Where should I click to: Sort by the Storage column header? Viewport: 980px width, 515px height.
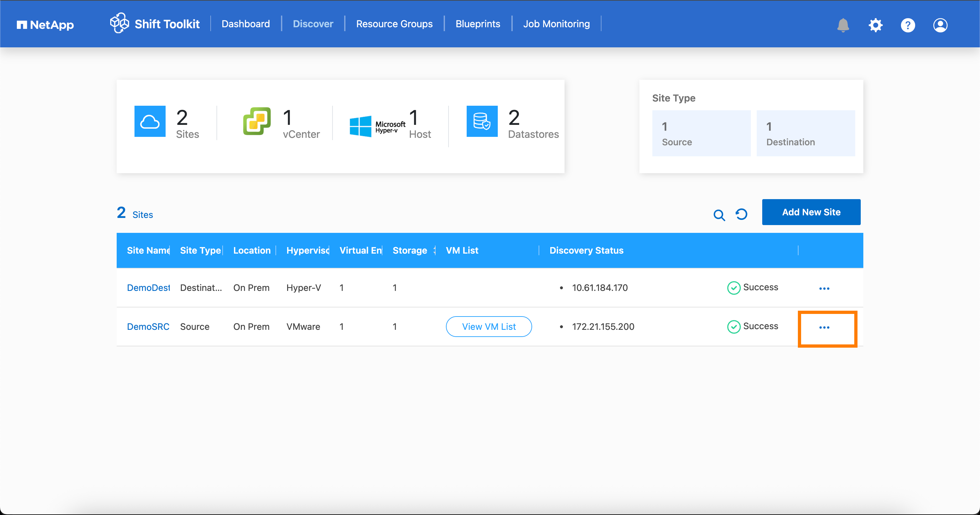pos(410,250)
